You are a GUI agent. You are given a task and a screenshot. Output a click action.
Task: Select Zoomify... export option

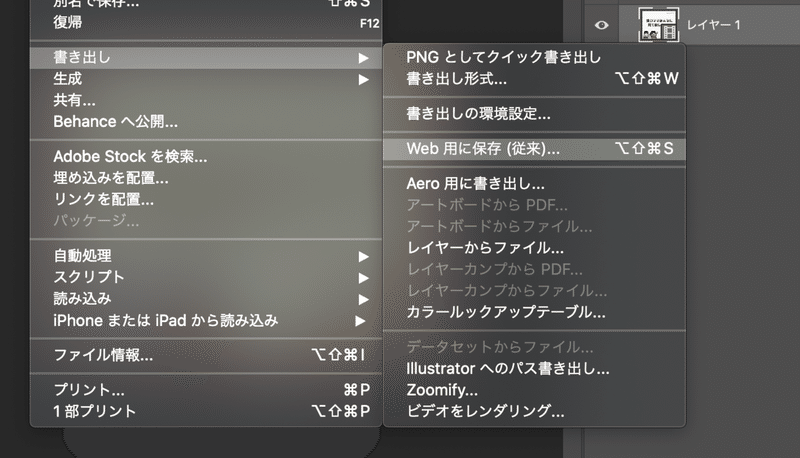click(534, 390)
